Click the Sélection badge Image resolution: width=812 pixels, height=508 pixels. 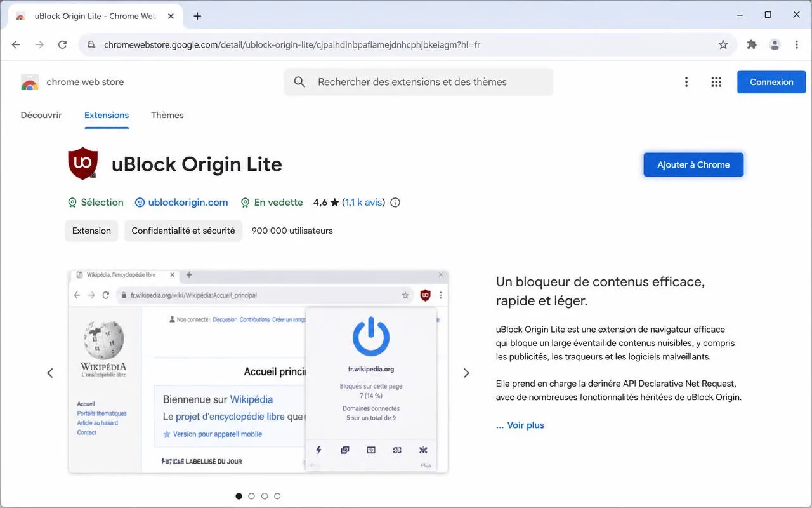pyautogui.click(x=96, y=203)
